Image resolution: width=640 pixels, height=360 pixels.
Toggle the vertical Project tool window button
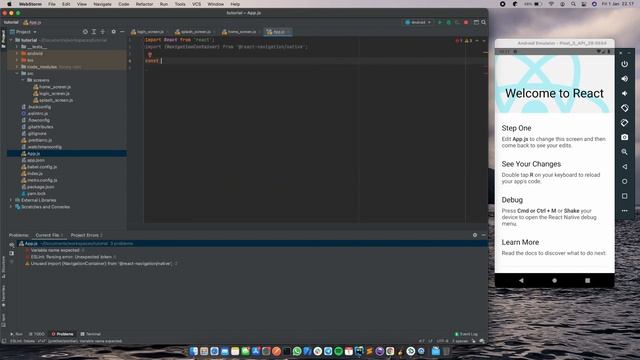(3, 40)
